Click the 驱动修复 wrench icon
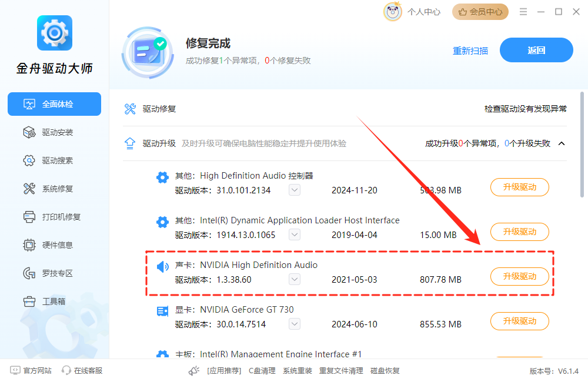The width and height of the screenshot is (588, 382). (x=130, y=109)
